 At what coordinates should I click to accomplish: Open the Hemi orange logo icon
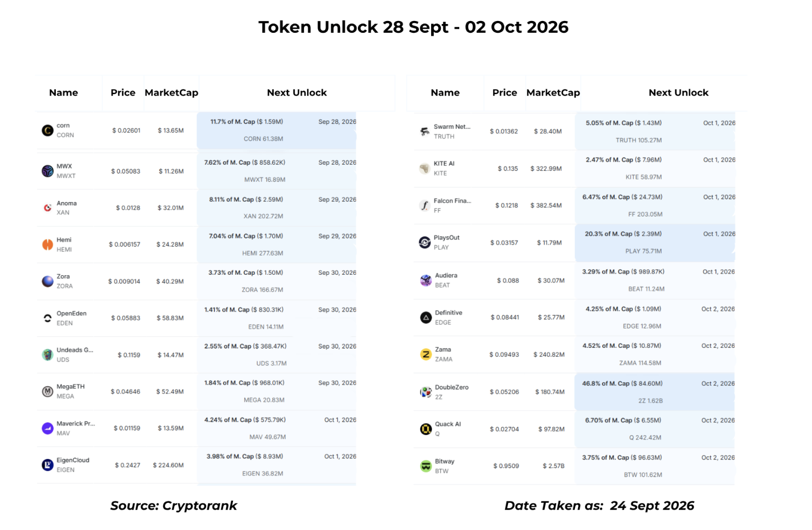pos(48,245)
